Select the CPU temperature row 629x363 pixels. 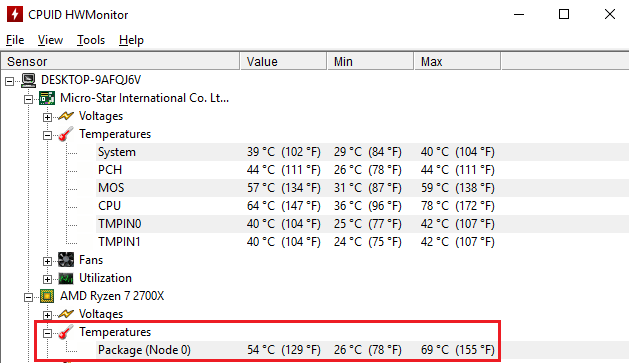coord(363,206)
